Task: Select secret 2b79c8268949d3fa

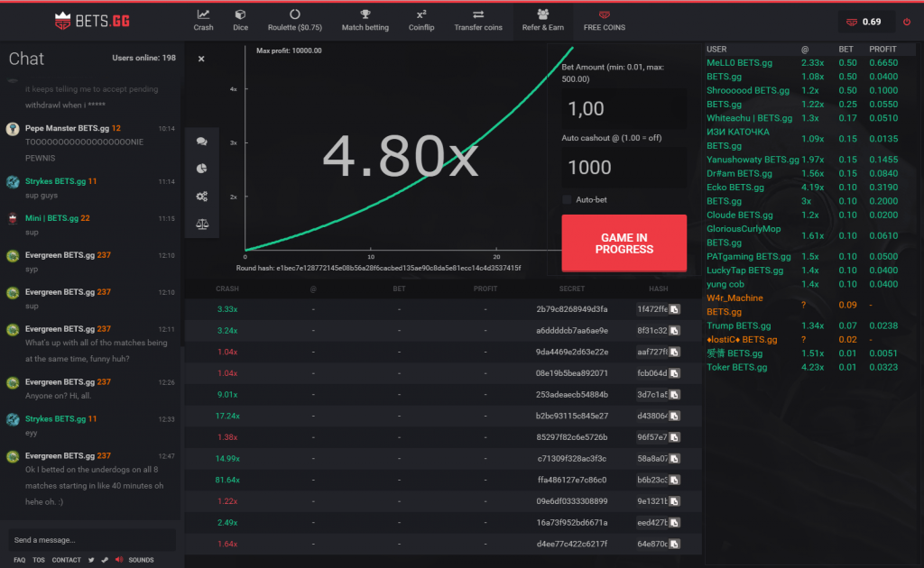Action: [x=571, y=309]
